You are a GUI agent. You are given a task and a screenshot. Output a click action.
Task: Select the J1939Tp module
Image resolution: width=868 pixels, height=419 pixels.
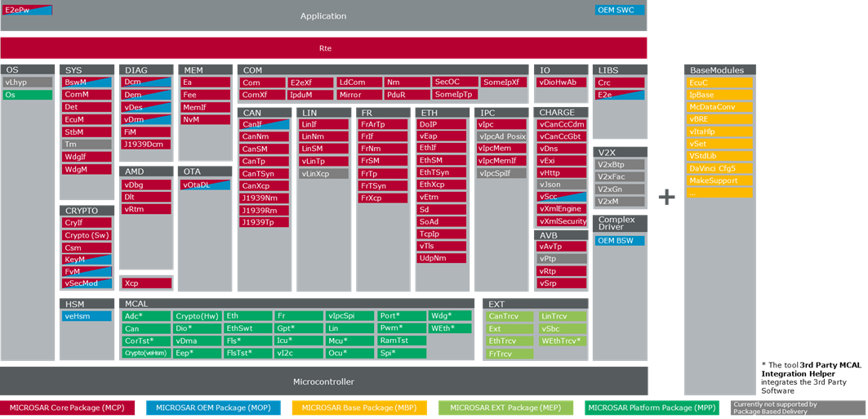[x=265, y=222]
